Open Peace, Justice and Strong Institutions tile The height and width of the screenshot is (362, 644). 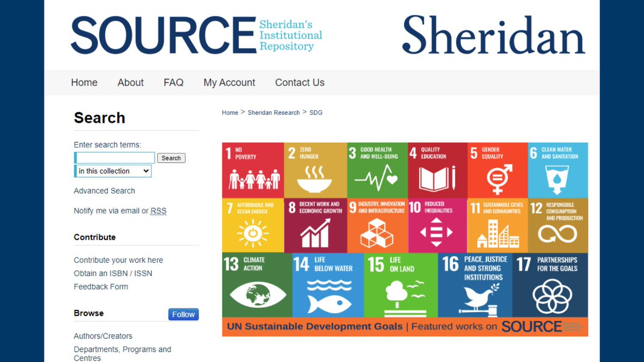point(475,285)
